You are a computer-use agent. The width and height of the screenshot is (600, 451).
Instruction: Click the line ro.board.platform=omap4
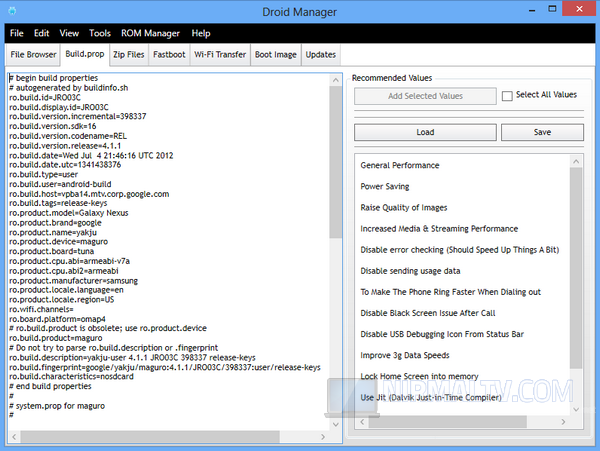click(57, 319)
